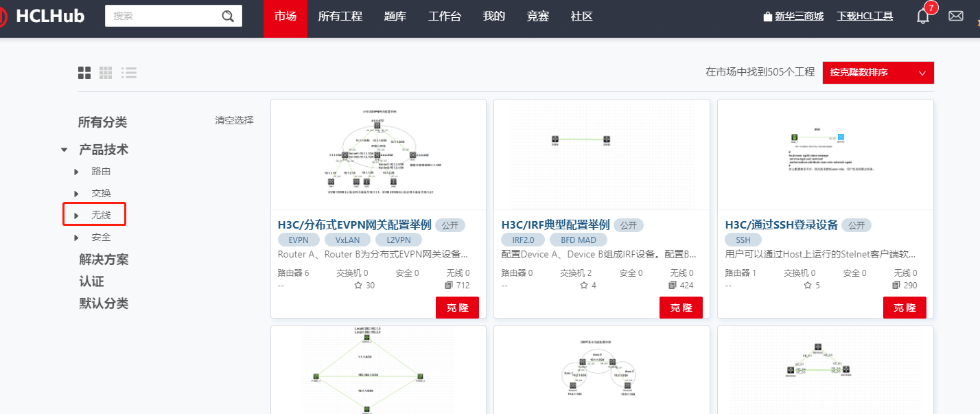The image size is (980, 414).
Task: Open the EVPN topology thumbnail
Action: coord(378,154)
